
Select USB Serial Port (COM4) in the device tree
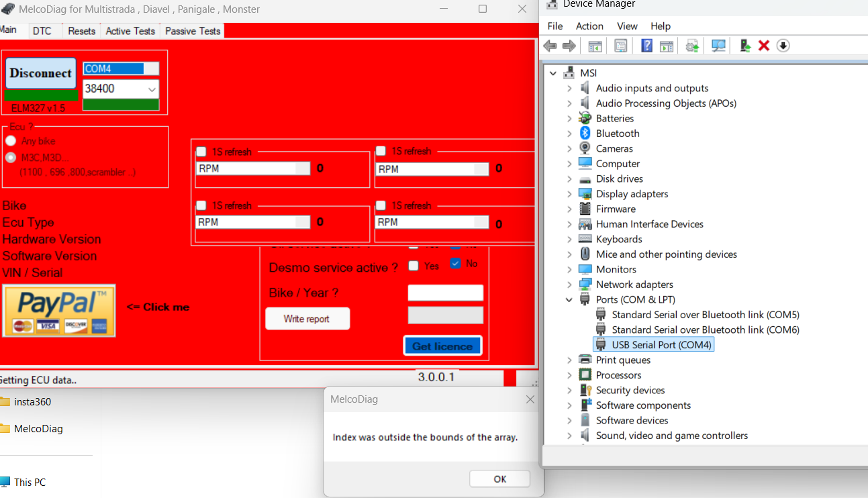(653, 345)
